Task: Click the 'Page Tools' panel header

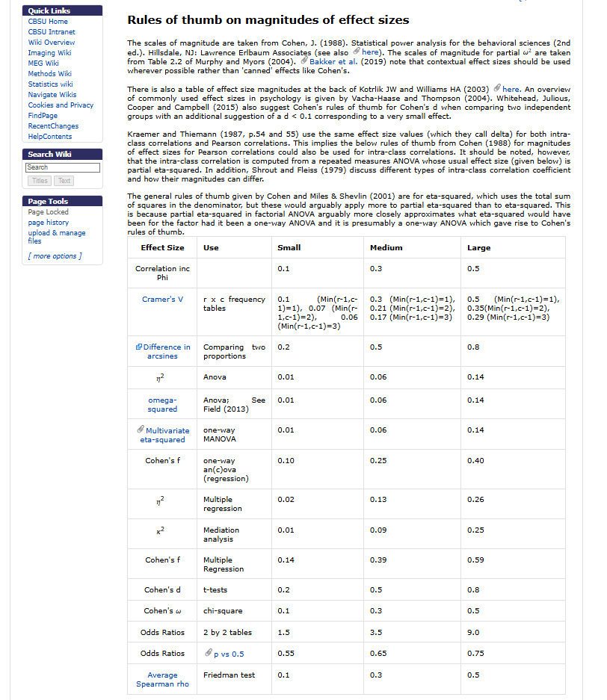Action: (63, 202)
